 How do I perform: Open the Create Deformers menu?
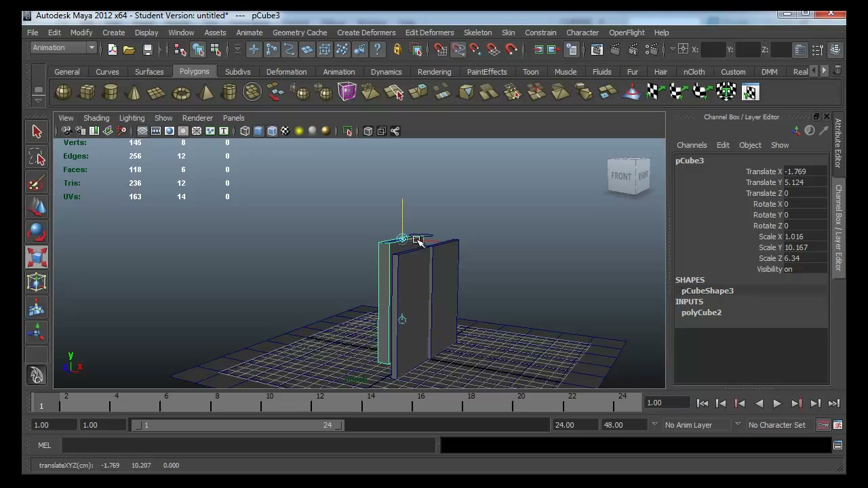coord(366,33)
